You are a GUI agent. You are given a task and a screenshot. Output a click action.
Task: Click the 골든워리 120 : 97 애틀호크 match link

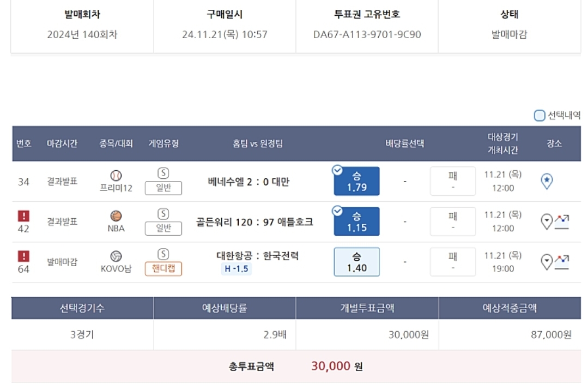tap(254, 222)
